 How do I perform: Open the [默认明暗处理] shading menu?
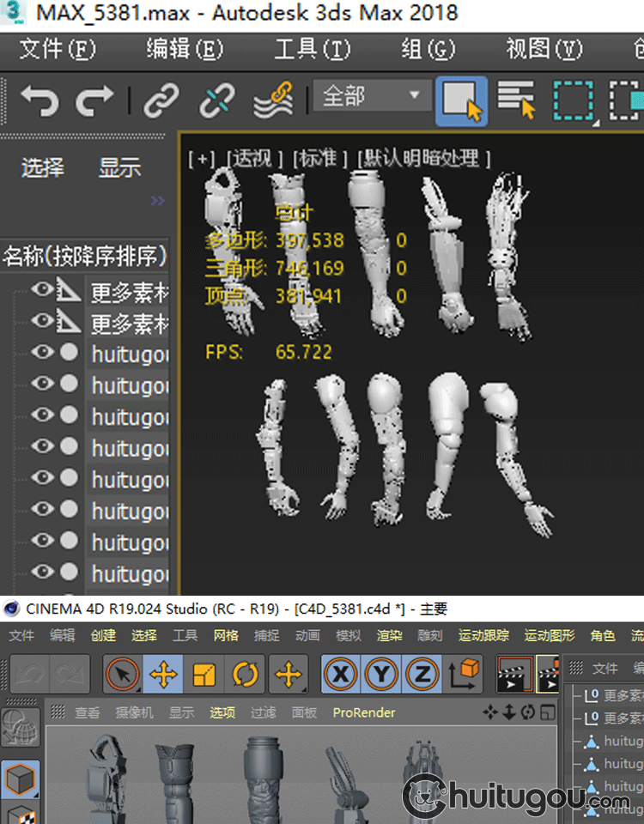tap(423, 159)
